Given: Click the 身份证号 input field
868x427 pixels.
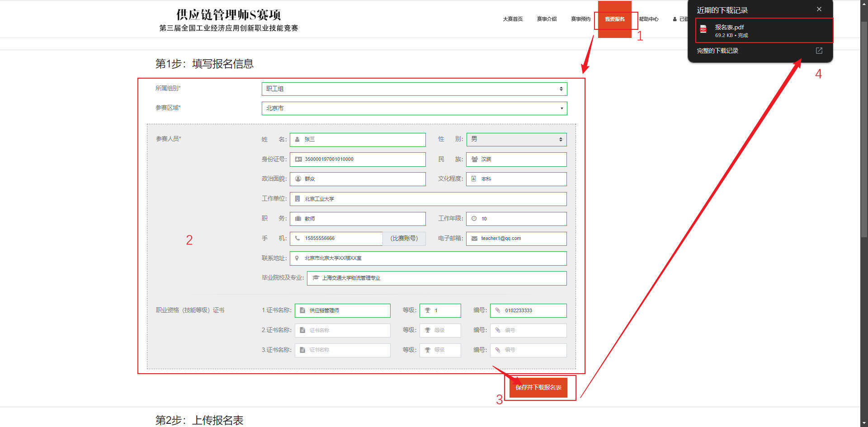Looking at the screenshot, I should (x=358, y=160).
